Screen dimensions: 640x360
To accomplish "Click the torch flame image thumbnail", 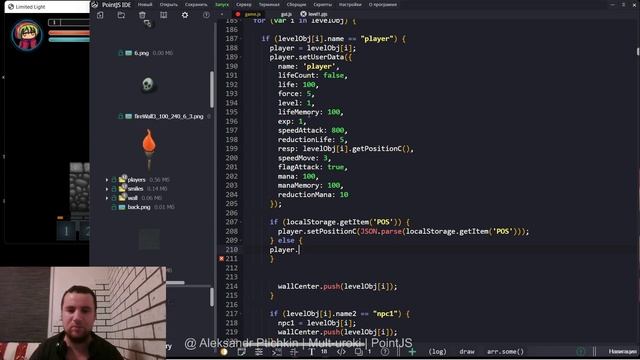I will [x=149, y=149].
